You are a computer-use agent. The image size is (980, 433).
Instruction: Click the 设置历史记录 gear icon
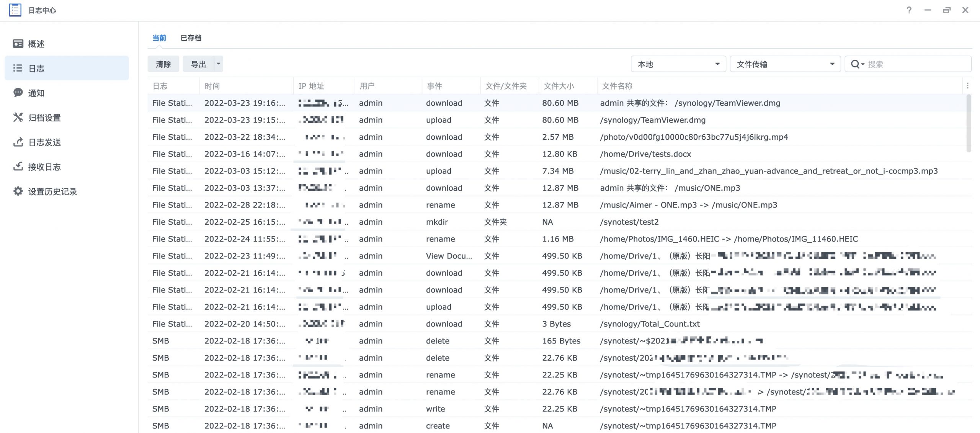[x=18, y=191]
